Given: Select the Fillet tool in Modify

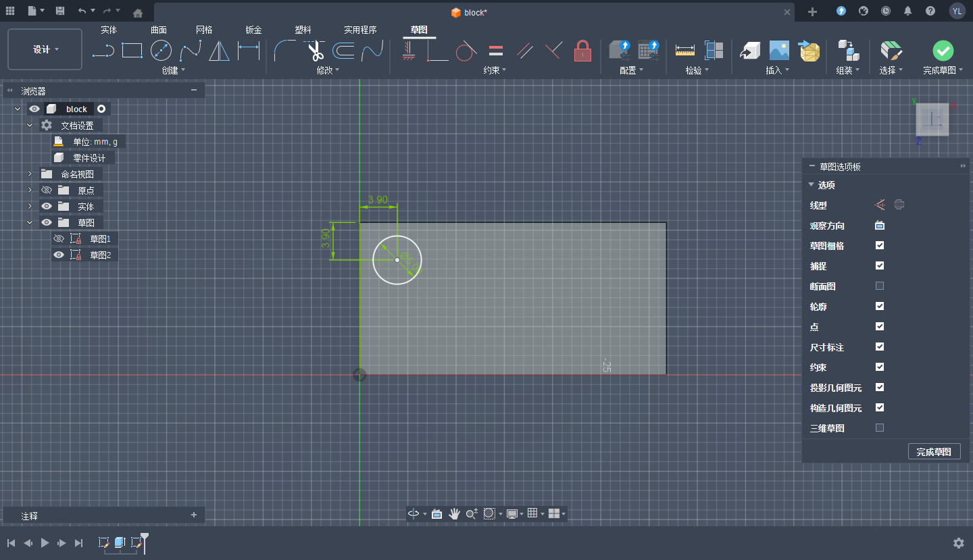Looking at the screenshot, I should coord(284,51).
